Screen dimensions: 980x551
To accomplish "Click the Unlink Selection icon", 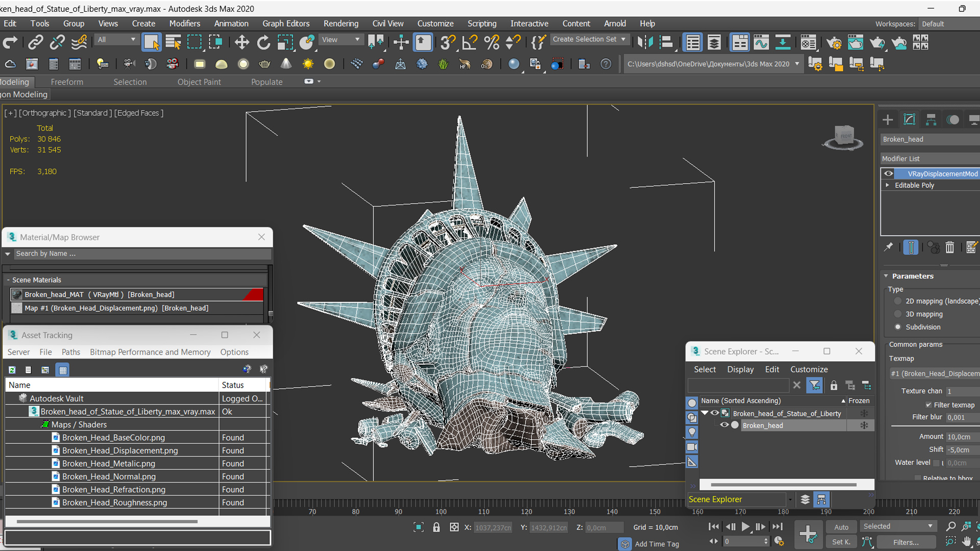I will point(57,42).
